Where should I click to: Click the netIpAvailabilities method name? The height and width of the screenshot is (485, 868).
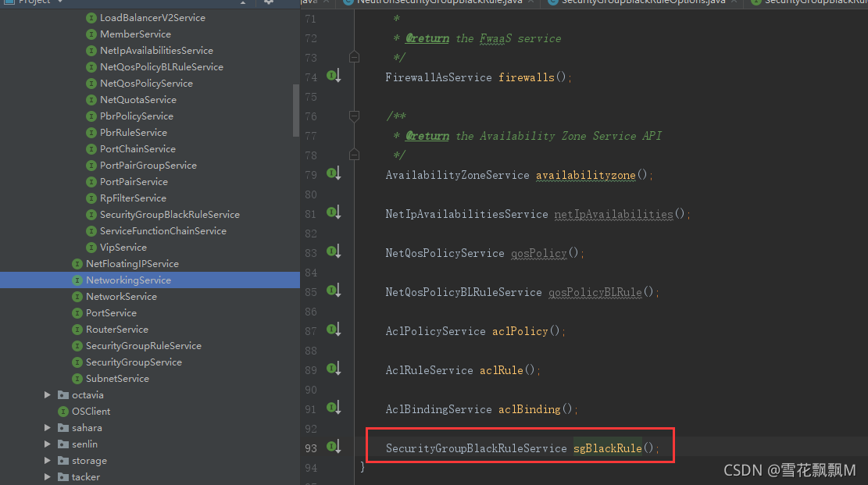pyautogui.click(x=614, y=214)
